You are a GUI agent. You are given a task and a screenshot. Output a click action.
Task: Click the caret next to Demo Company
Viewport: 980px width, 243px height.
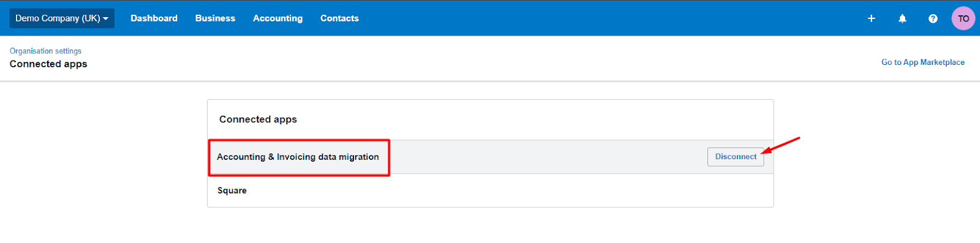(105, 19)
